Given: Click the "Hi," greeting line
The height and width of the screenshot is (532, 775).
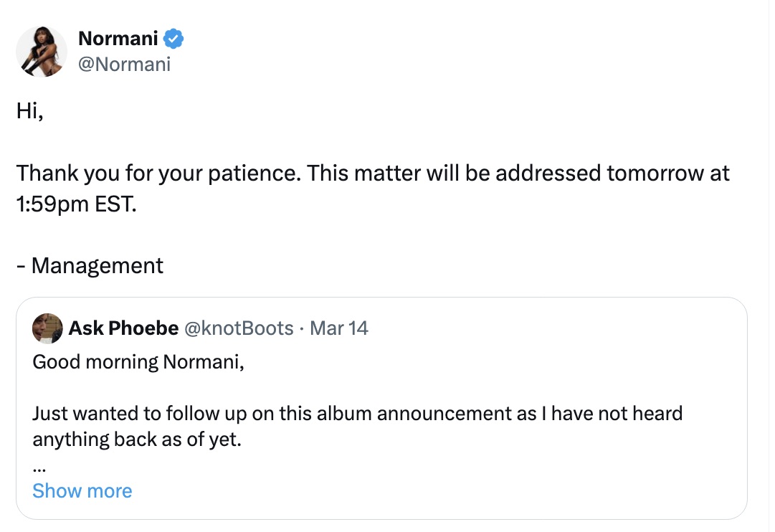Looking at the screenshot, I should click(x=30, y=112).
